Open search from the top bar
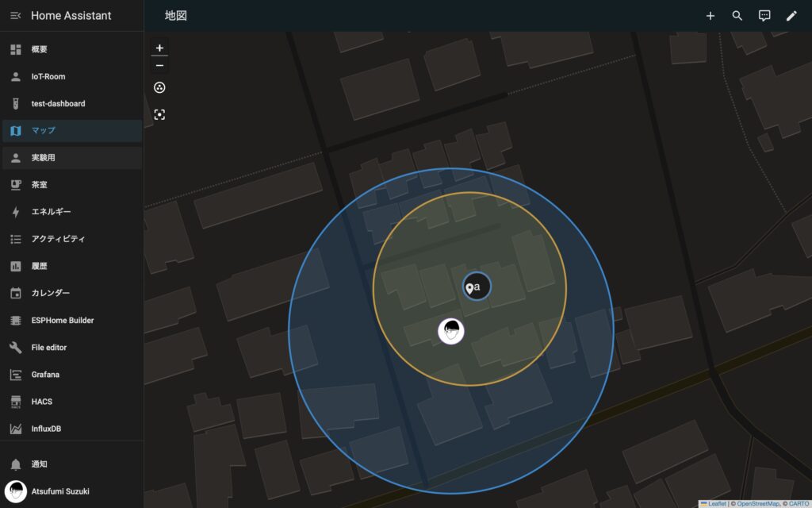The height and width of the screenshot is (508, 812). 737,16
